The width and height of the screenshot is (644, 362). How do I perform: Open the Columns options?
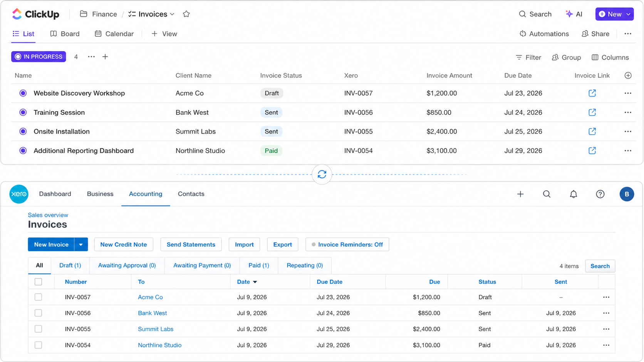click(610, 57)
